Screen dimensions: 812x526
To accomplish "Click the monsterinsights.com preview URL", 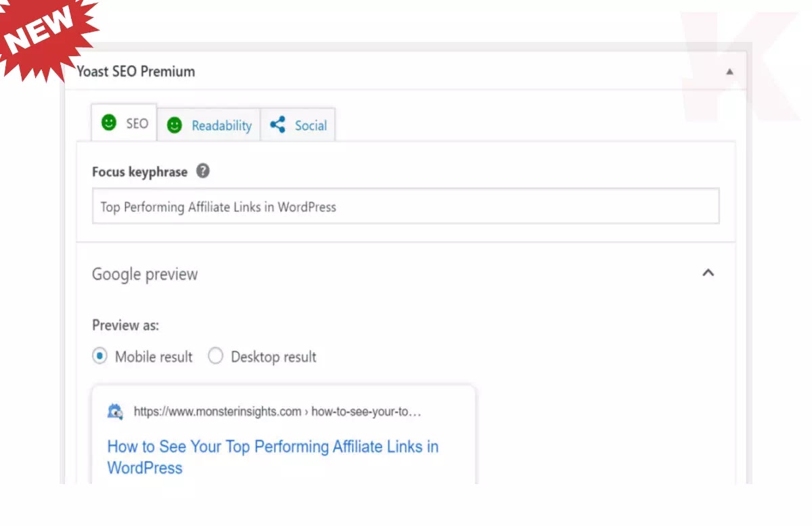I will (277, 412).
